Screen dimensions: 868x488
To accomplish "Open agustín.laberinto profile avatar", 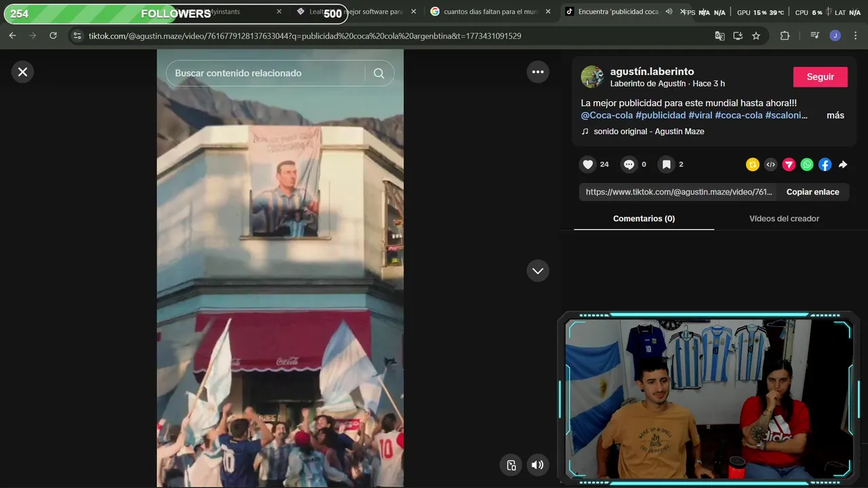I will click(x=592, y=77).
